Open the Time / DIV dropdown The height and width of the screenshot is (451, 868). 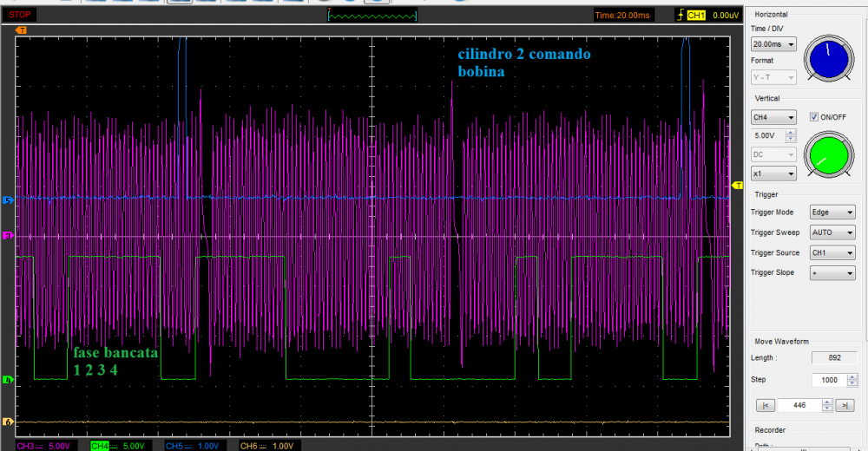tap(773, 44)
